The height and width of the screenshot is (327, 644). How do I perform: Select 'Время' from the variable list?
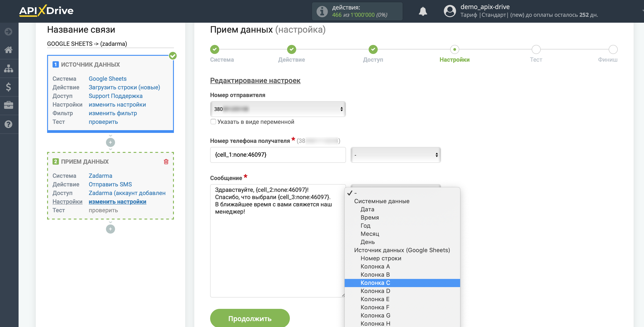click(402, 217)
